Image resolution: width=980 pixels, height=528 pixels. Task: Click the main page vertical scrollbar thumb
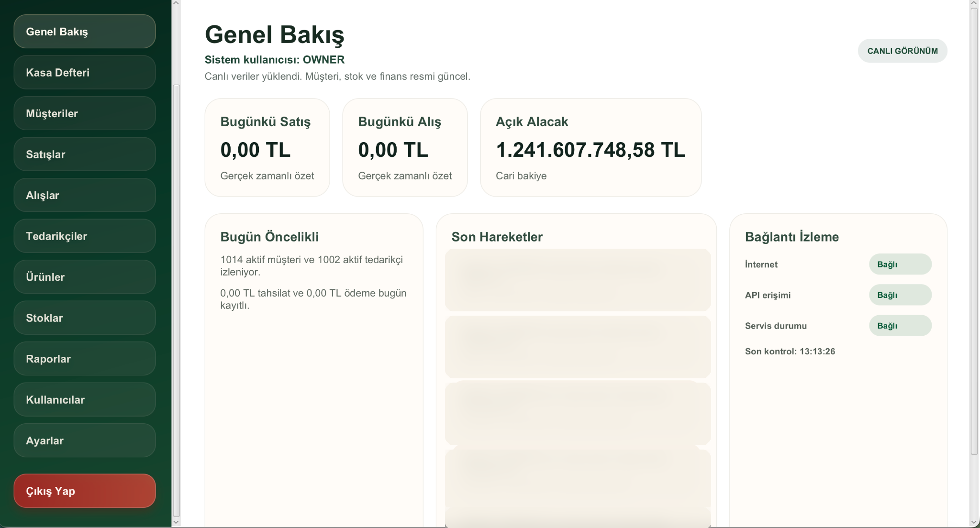click(x=974, y=231)
